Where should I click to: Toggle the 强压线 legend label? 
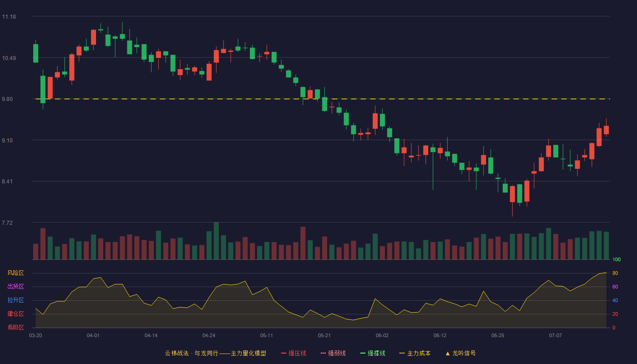297,353
